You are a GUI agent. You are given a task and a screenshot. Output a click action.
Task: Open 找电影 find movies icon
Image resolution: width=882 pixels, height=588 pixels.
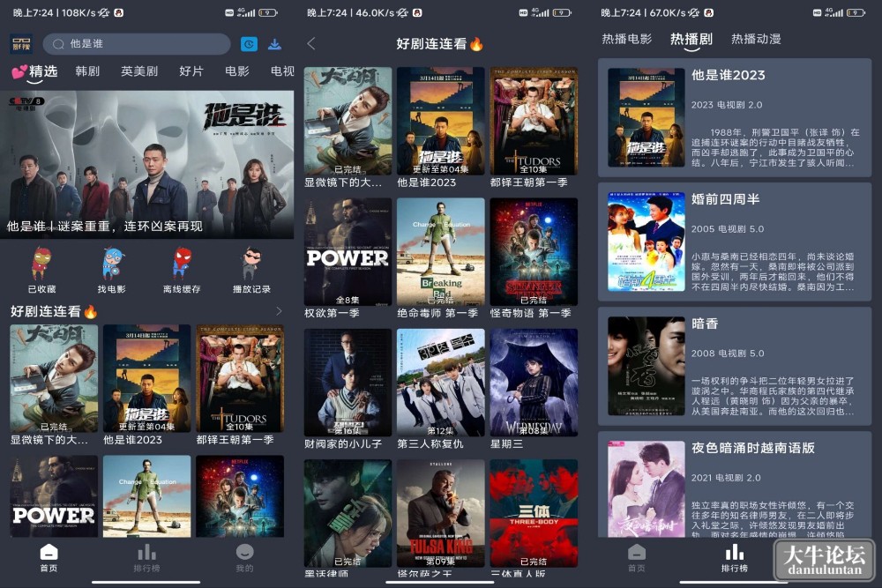111,270
